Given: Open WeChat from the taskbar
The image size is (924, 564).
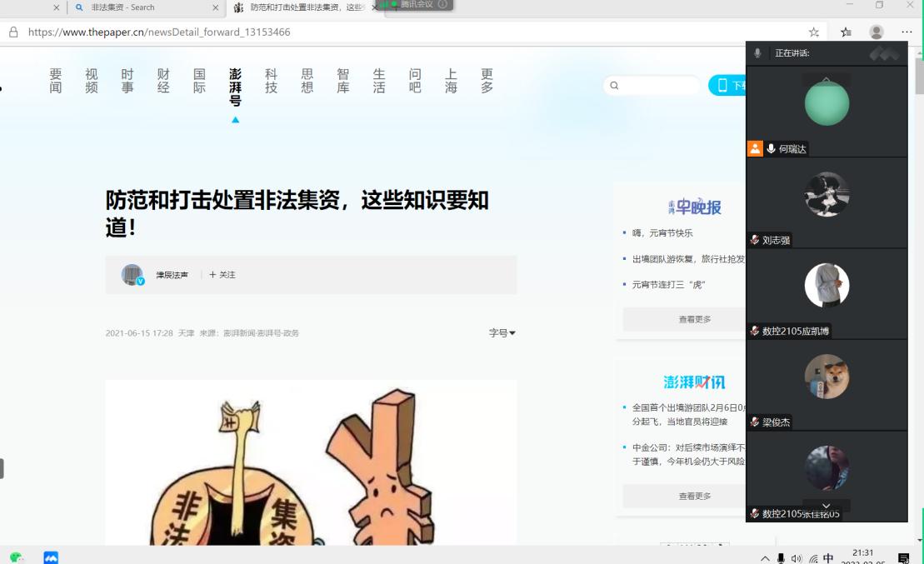Looking at the screenshot, I should click(16, 557).
